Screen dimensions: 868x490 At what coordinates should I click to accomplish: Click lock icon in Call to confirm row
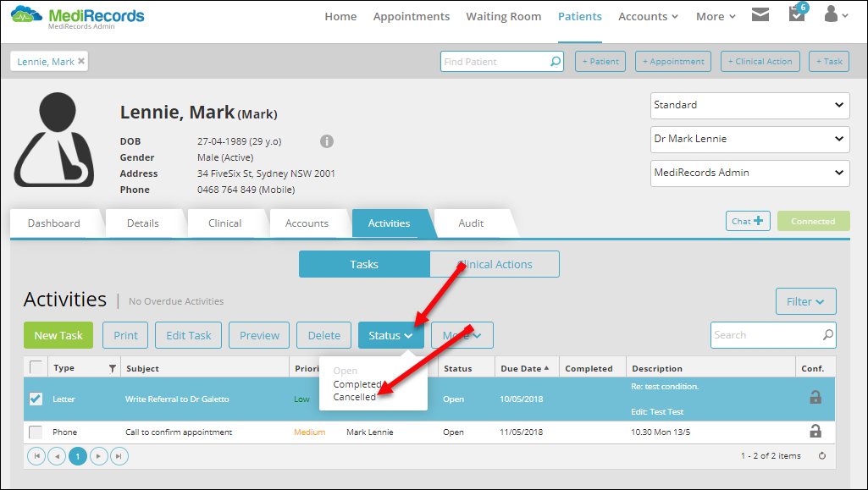815,431
